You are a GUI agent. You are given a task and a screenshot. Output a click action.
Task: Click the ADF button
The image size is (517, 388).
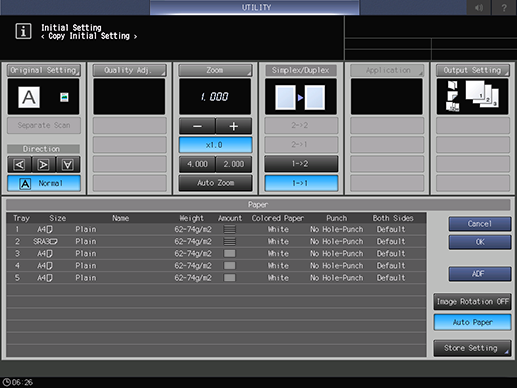pyautogui.click(x=480, y=274)
